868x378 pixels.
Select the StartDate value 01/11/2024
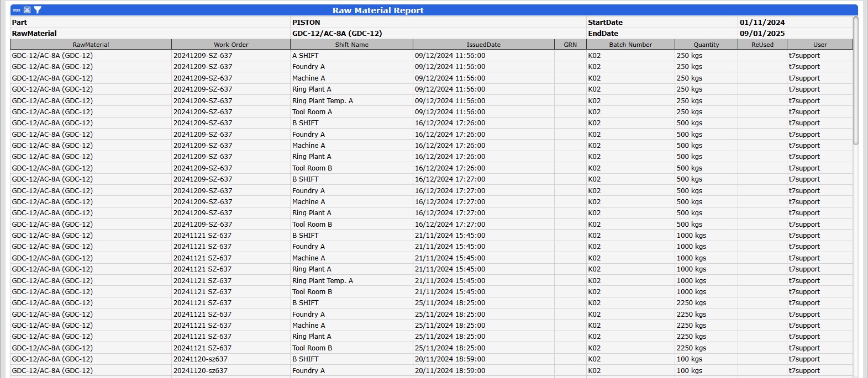coord(762,23)
